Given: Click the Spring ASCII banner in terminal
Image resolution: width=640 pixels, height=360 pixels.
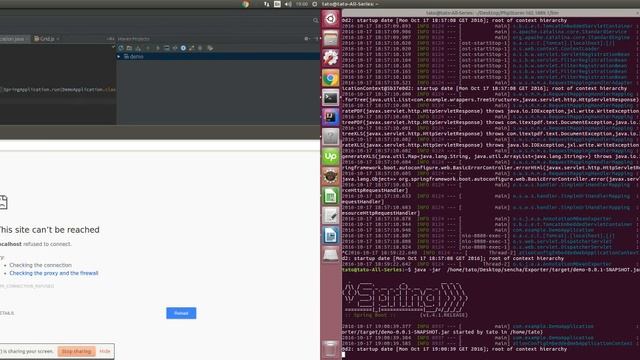Looking at the screenshot, I should click(x=405, y=298).
